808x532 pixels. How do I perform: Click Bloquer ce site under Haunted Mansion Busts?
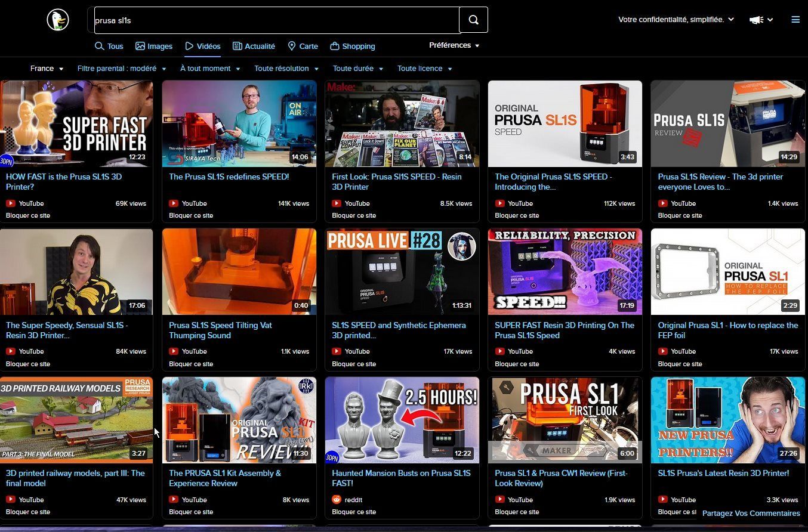pos(354,512)
